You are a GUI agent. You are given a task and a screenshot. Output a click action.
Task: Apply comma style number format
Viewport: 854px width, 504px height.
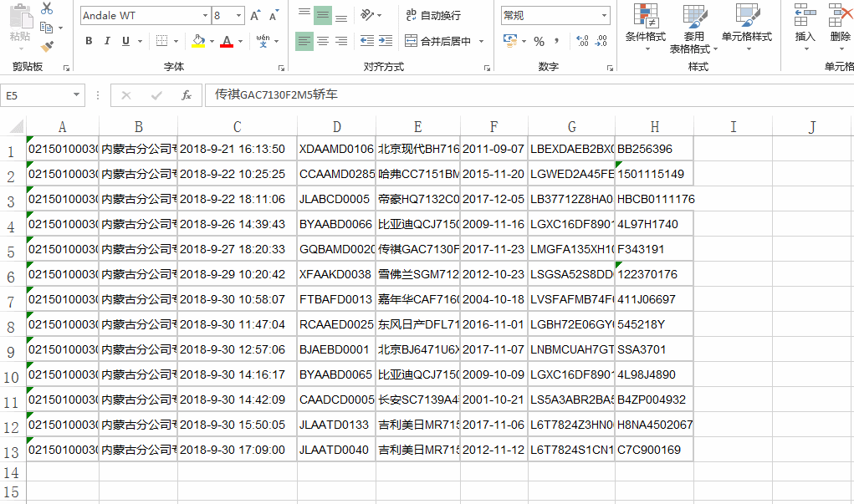coord(556,41)
